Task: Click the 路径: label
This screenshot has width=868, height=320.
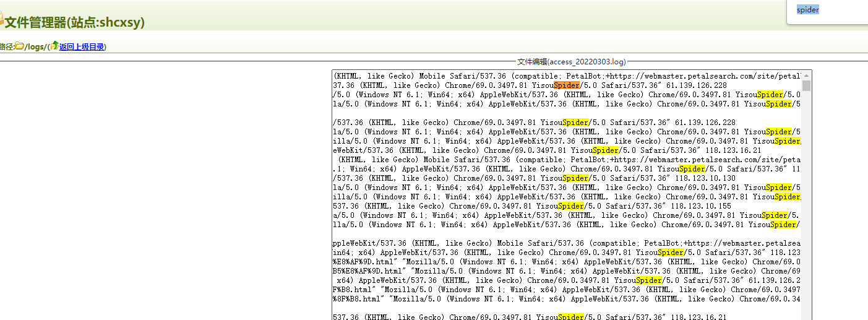Action: tap(6, 47)
